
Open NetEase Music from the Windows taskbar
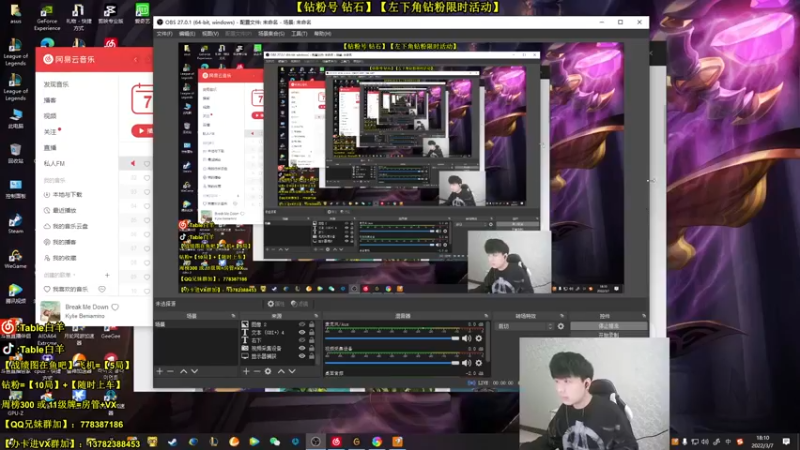(x=336, y=441)
